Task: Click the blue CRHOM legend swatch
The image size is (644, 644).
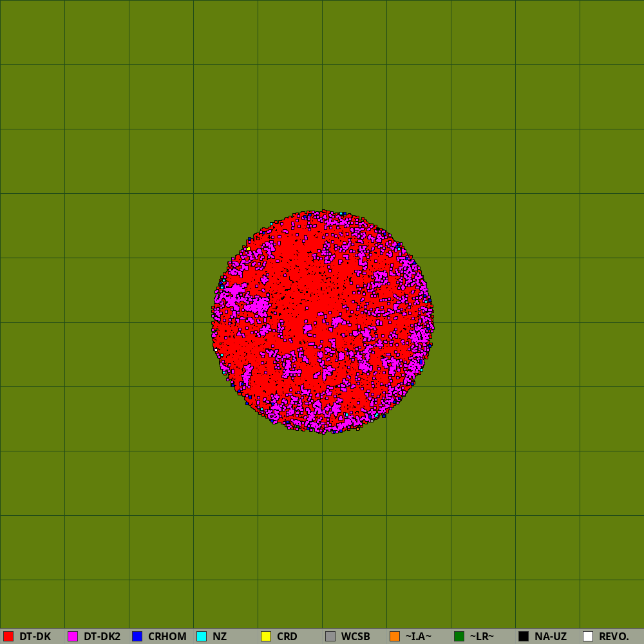Action: click(x=137, y=636)
